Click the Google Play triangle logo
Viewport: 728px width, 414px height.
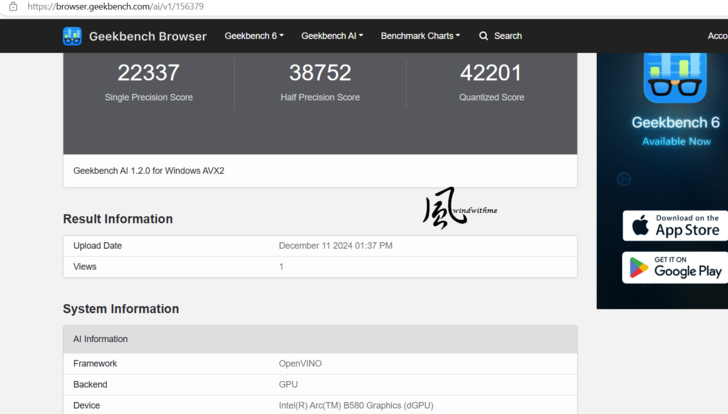point(640,267)
